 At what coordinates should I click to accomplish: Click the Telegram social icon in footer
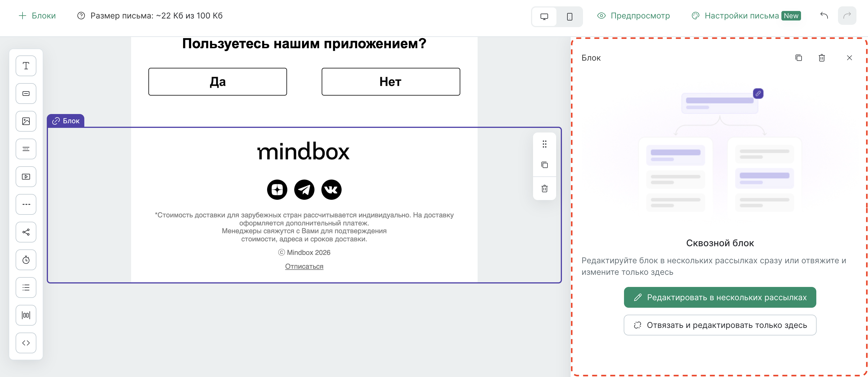[x=304, y=190]
